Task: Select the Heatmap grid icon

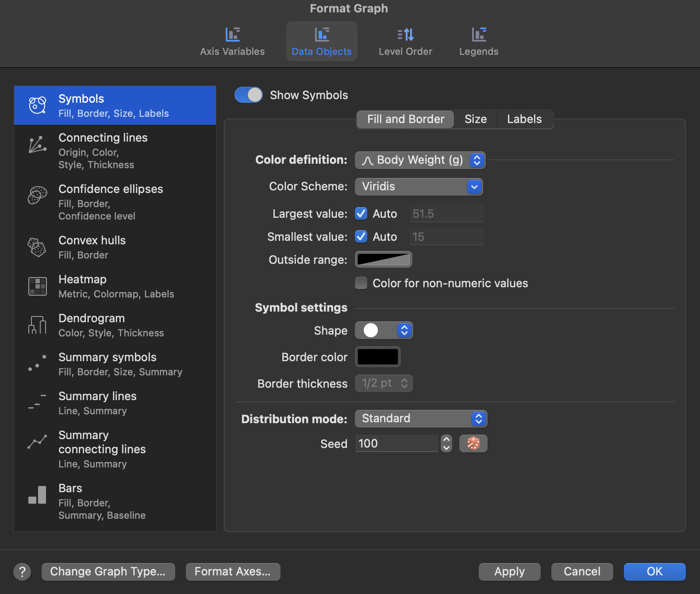Action: (x=38, y=286)
